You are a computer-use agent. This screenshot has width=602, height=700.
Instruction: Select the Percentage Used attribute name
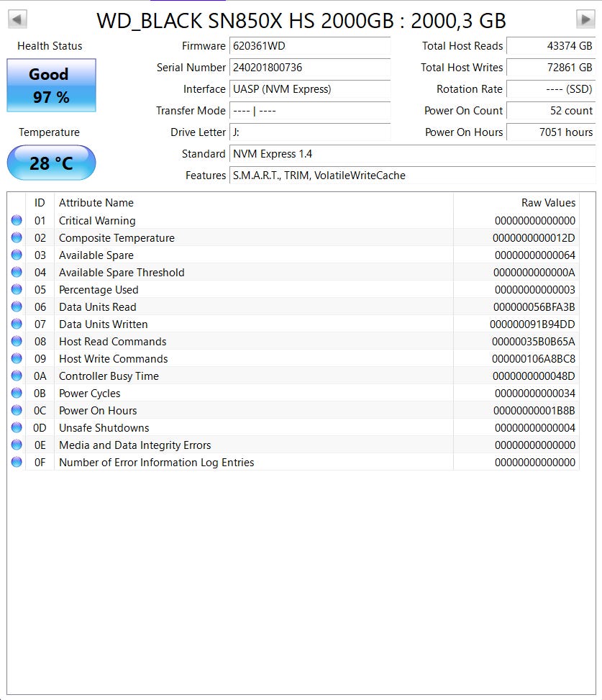pyautogui.click(x=99, y=290)
